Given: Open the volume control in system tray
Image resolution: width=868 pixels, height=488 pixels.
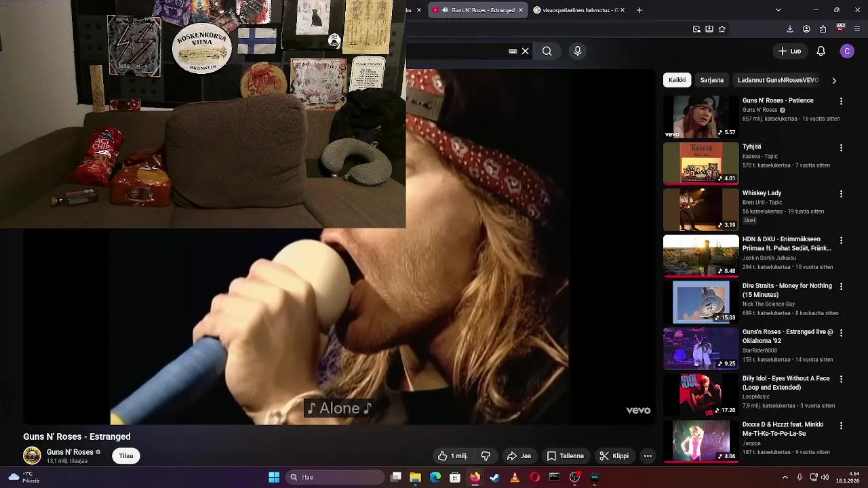Looking at the screenshot, I should coord(825,477).
